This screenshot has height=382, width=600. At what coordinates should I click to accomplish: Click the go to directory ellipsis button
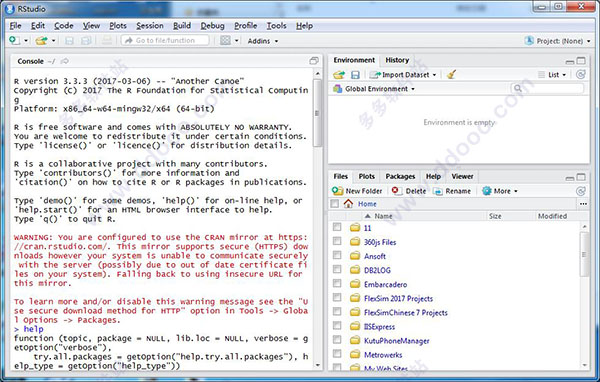tap(583, 204)
